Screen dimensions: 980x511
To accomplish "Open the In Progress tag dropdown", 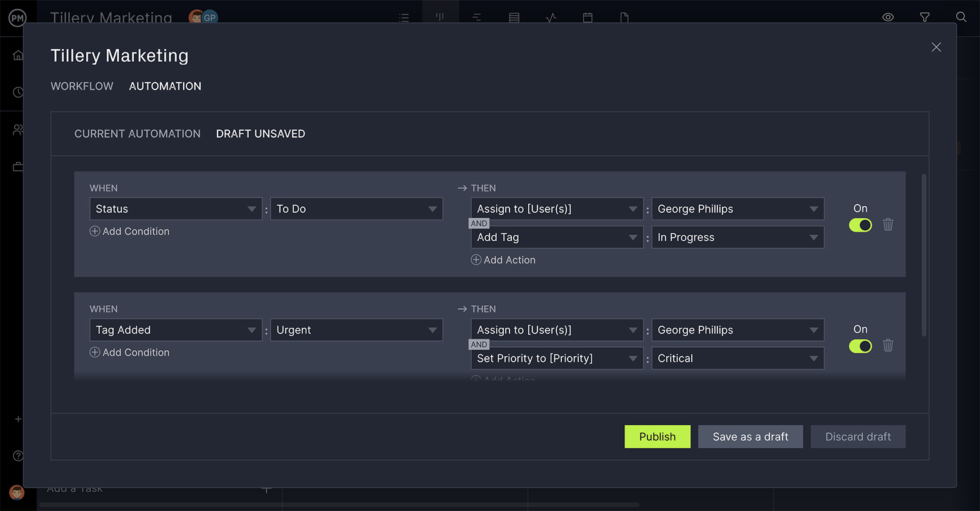I will click(737, 238).
